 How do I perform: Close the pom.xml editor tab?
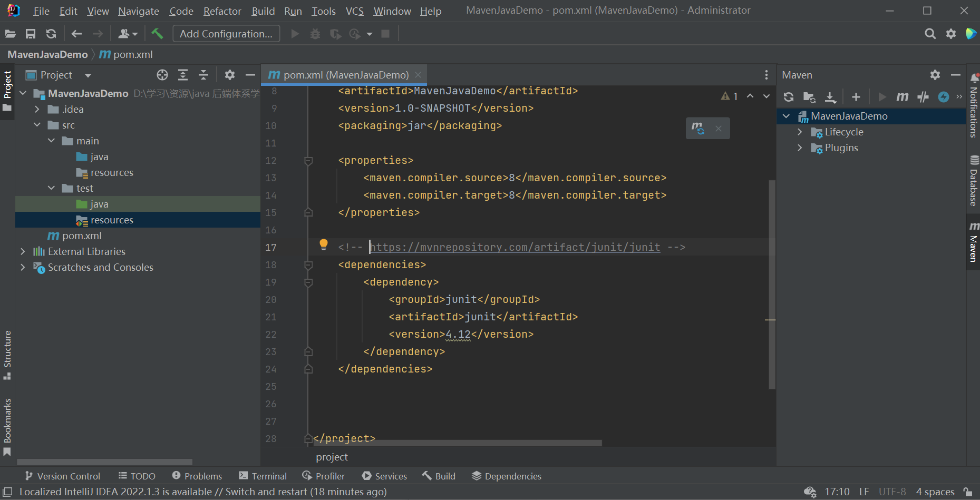(x=418, y=75)
